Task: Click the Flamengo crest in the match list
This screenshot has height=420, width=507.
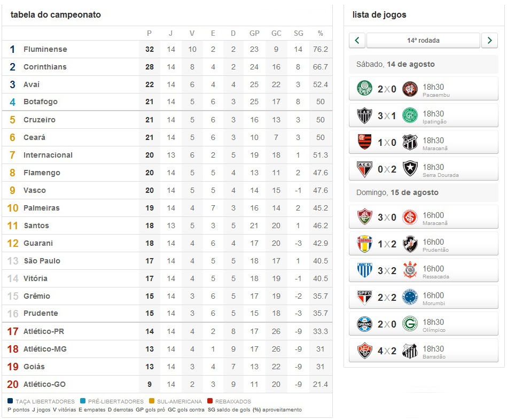Action: pyautogui.click(x=364, y=142)
